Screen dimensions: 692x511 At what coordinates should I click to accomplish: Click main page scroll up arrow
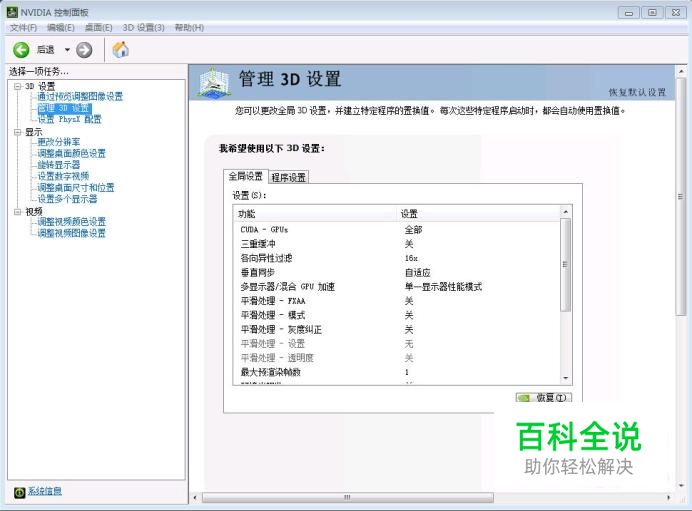point(681,71)
